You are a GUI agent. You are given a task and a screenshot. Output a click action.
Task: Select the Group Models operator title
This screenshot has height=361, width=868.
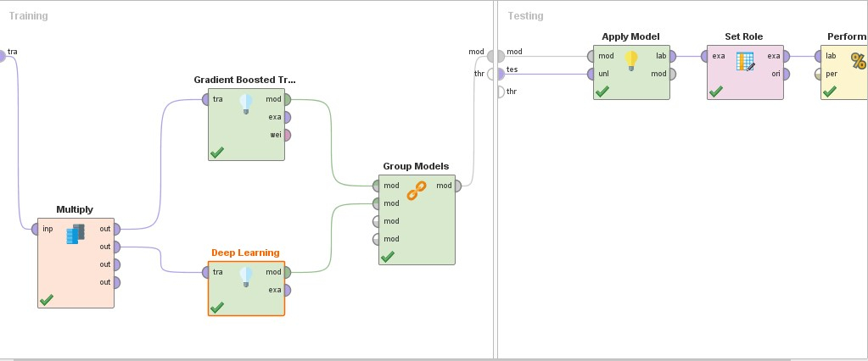pos(417,166)
